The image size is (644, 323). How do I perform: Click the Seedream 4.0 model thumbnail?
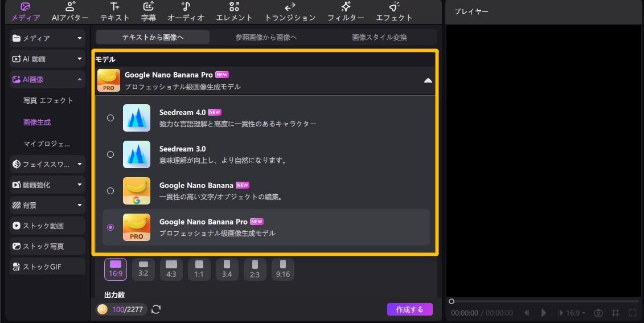click(x=136, y=118)
